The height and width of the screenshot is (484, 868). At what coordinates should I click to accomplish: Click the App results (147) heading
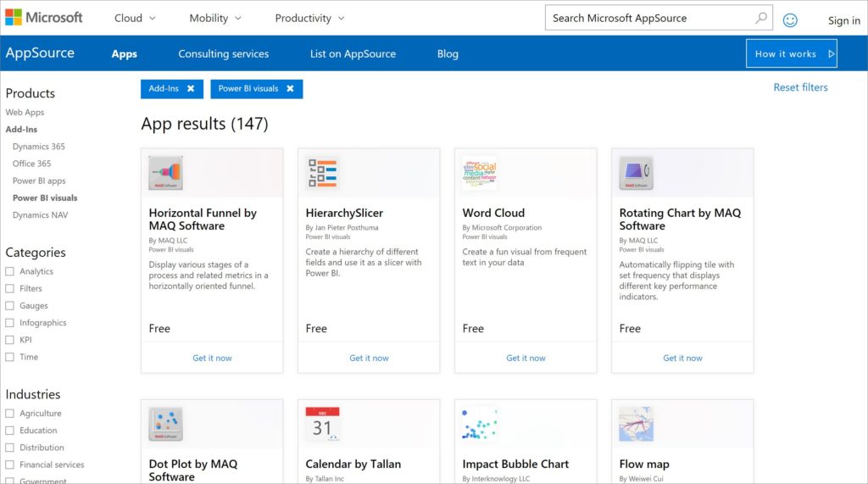(204, 124)
